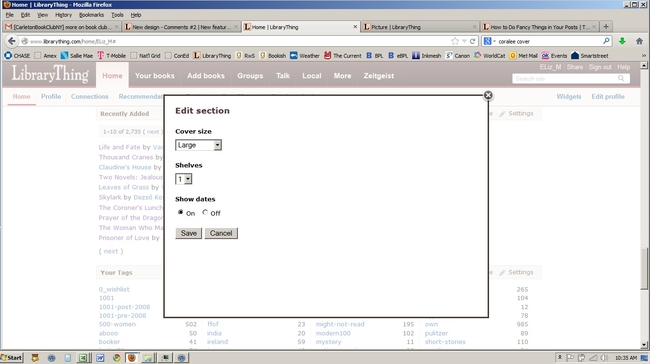This screenshot has height=364, width=650.
Task: Click the Firefox taskbar icon
Action: coord(132,357)
